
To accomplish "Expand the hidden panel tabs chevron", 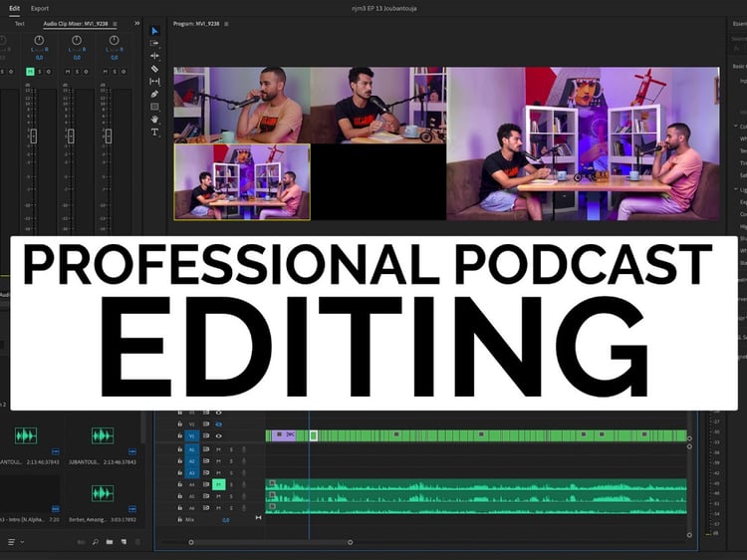I will tap(137, 23).
